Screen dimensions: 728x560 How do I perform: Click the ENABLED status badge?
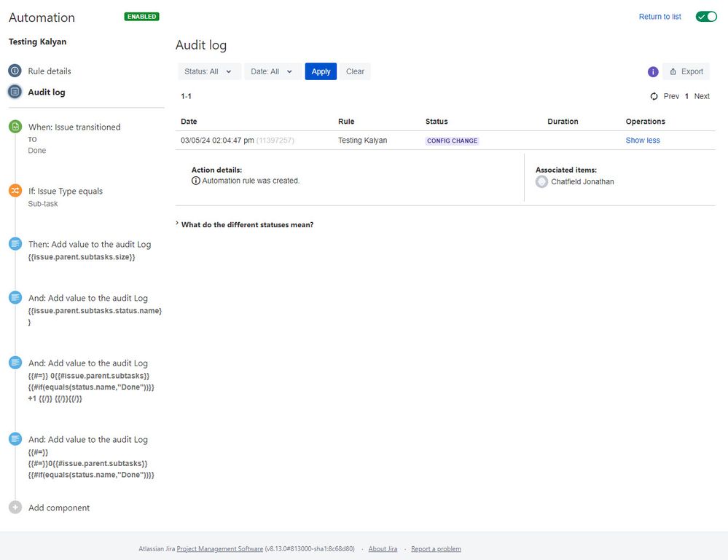click(x=141, y=17)
